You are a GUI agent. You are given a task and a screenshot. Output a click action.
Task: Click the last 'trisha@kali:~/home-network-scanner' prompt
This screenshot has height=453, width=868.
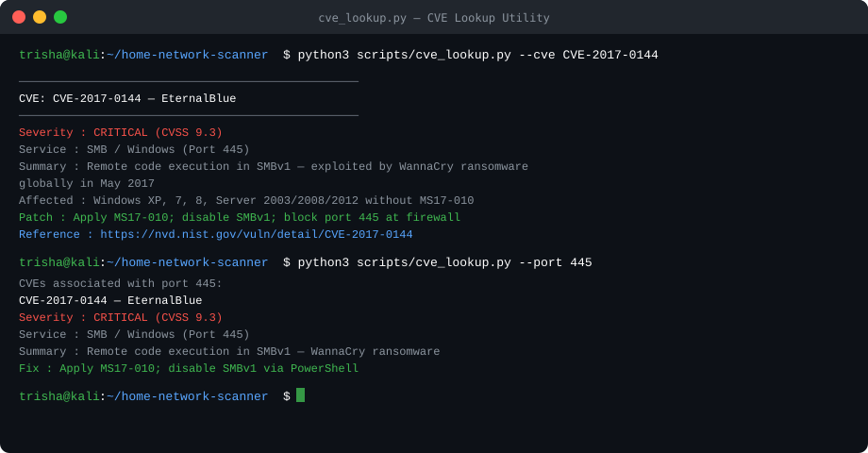click(x=143, y=396)
